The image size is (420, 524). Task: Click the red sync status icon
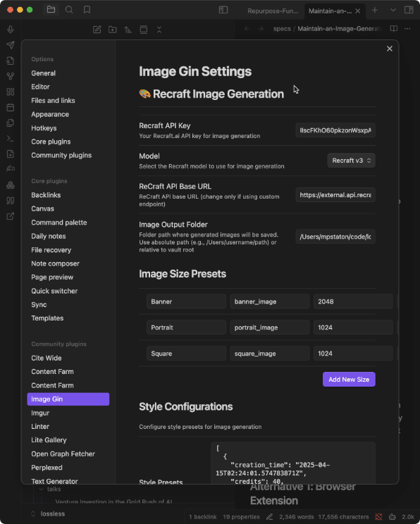[x=378, y=517]
